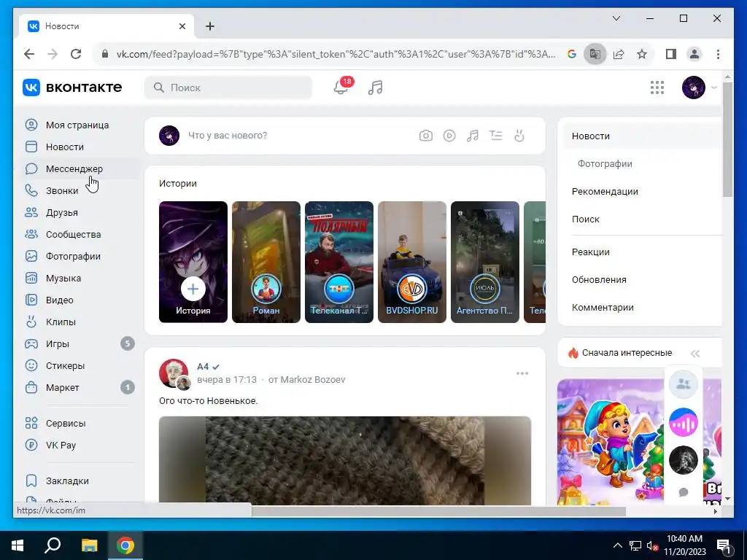
Task: Share this page using address bar icon
Action: click(x=619, y=54)
